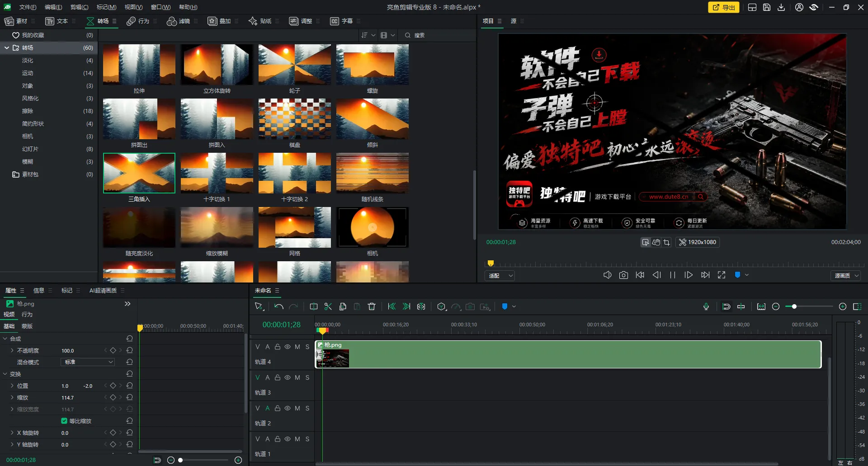Click the hand pan tool below preview
The image size is (868, 466).
656,242
